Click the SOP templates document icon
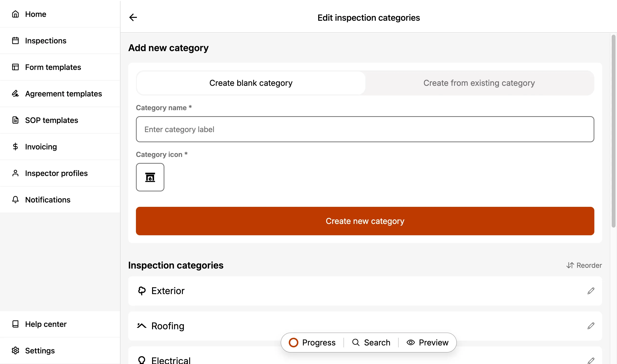Image resolution: width=617 pixels, height=364 pixels. 15,120
